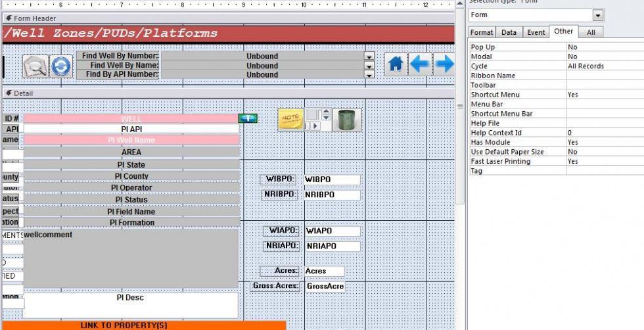The width and height of the screenshot is (644, 330).
Task: Open the Find Well By Number dropdown
Action: [x=369, y=57]
